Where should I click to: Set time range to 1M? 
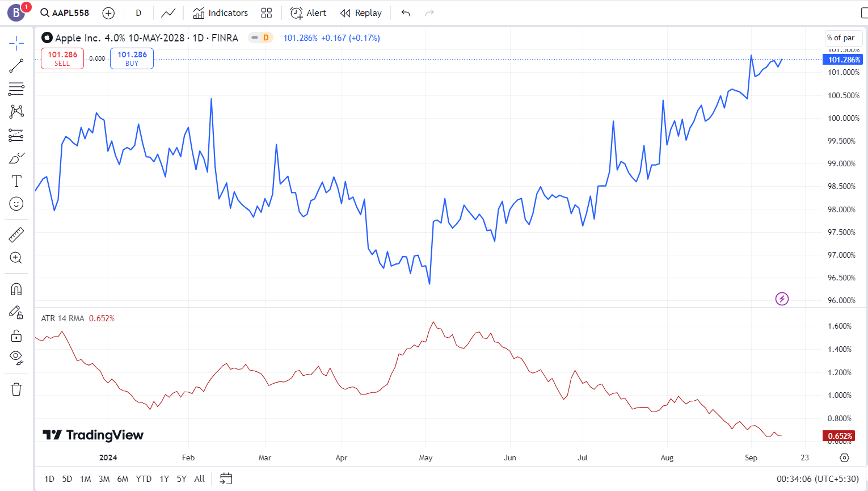click(x=86, y=479)
